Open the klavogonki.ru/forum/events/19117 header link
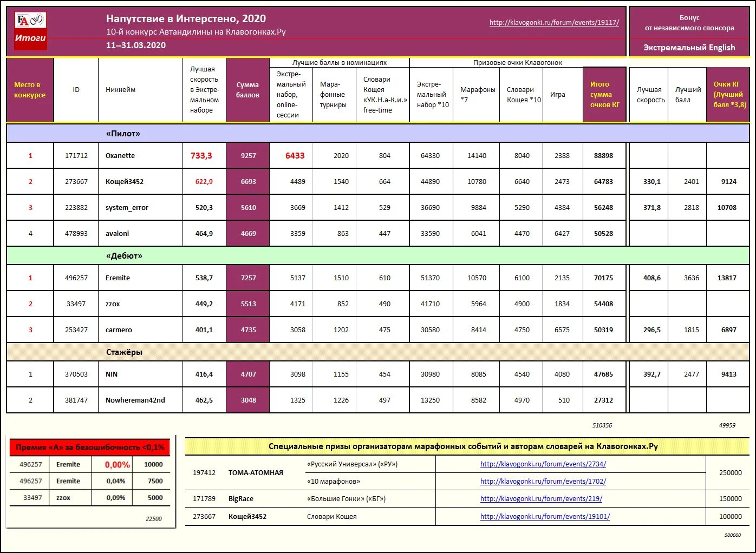 click(554, 23)
